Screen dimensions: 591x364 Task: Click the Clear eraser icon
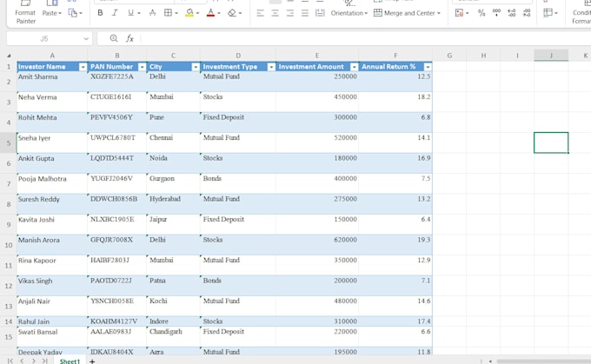tap(232, 13)
